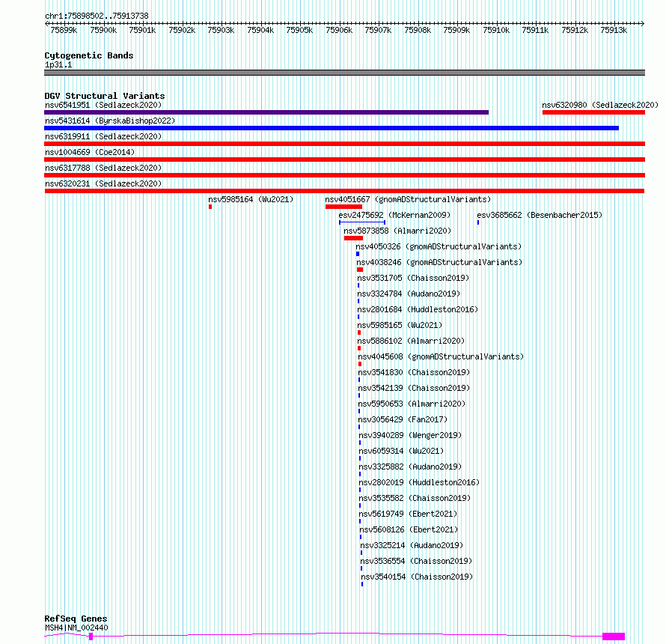
Task: Click the 75906k ruler tick label
Action: (x=339, y=30)
